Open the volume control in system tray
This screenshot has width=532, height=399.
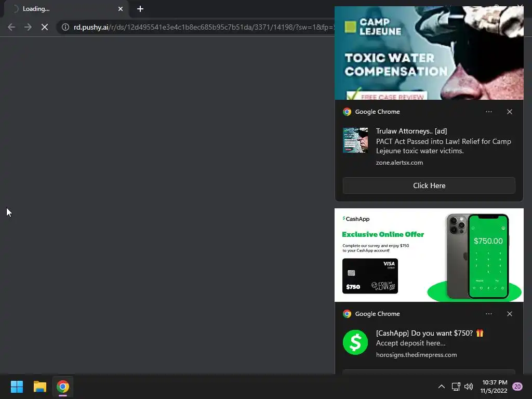(469, 387)
